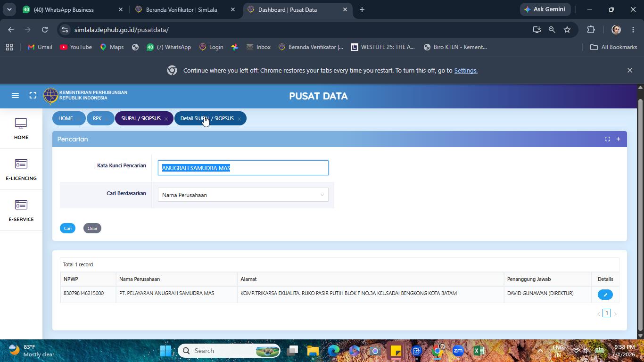Open details via blue pencil button
644x362 pixels.
pos(605,295)
